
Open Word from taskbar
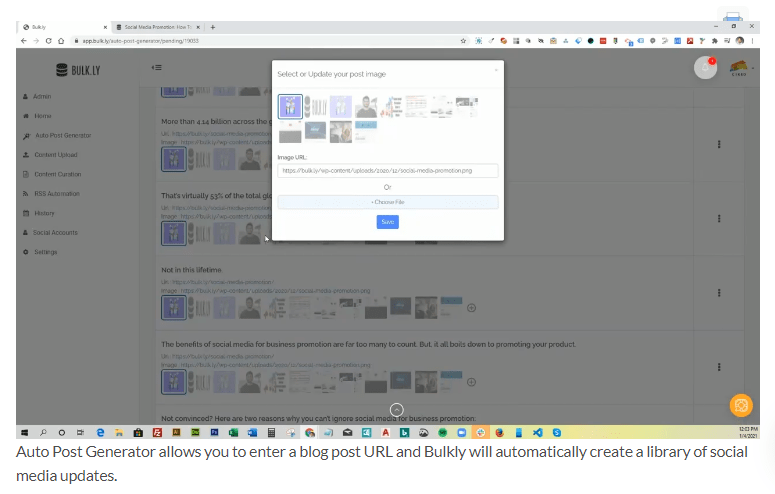tap(252, 433)
